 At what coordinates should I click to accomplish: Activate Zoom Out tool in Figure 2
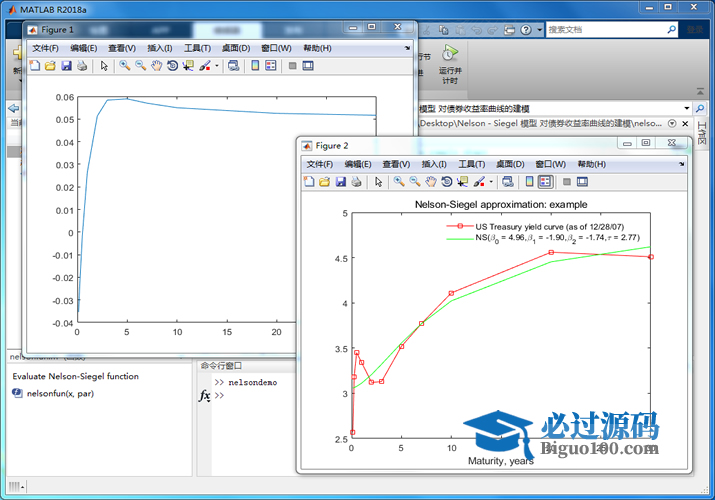click(x=414, y=182)
